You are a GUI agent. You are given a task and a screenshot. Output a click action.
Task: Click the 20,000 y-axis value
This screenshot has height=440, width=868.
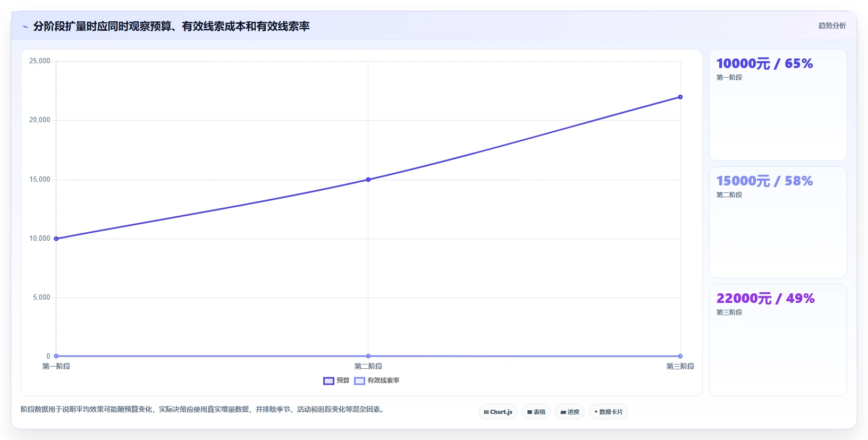[x=40, y=120]
